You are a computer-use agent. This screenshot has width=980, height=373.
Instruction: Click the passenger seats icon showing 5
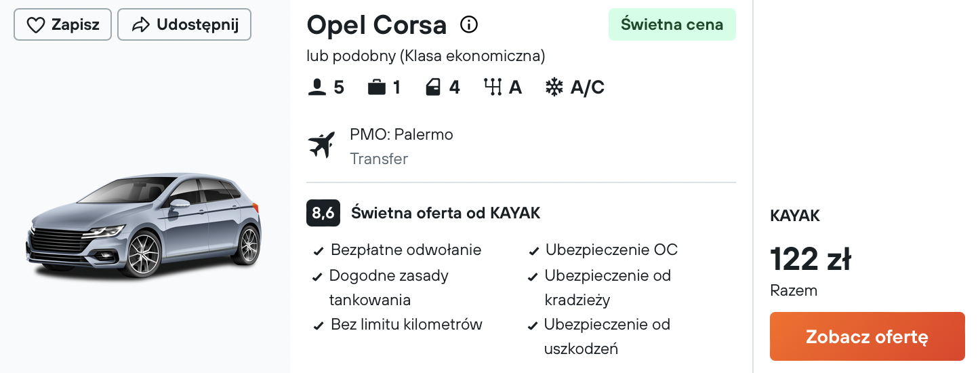(x=317, y=87)
